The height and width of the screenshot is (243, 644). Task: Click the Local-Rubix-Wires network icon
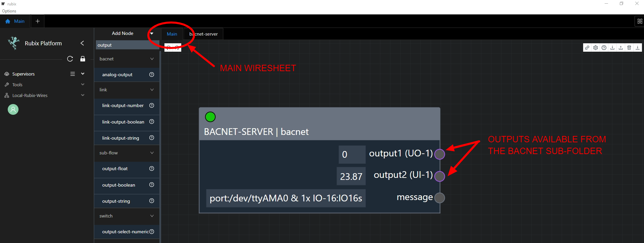click(x=7, y=95)
